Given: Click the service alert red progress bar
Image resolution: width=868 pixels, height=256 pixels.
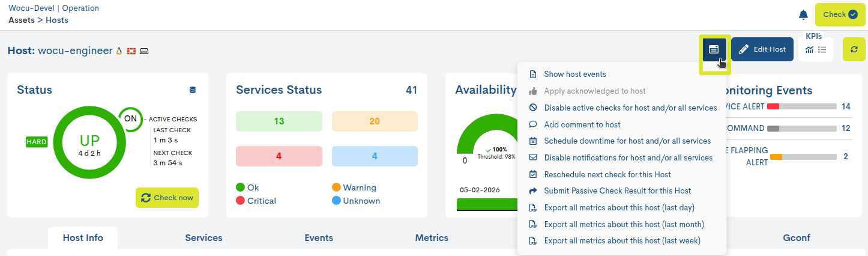Looking at the screenshot, I should pyautogui.click(x=801, y=106).
